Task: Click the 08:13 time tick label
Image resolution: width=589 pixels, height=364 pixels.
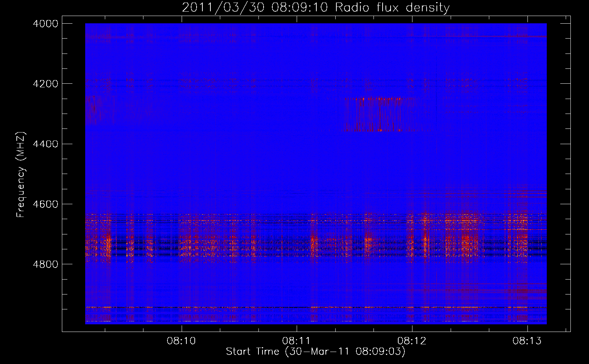Action: coord(527,341)
